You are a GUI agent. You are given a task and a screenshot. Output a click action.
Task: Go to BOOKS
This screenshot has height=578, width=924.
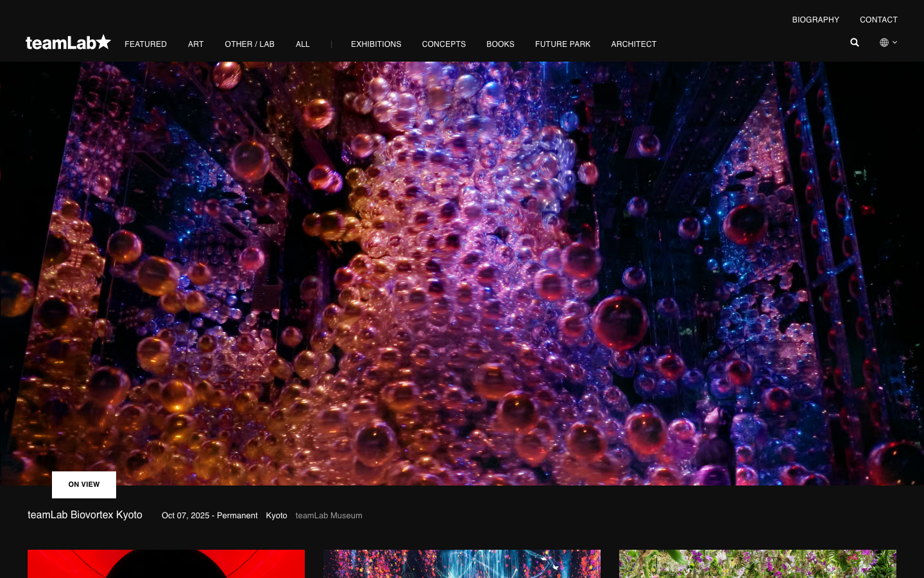click(501, 44)
